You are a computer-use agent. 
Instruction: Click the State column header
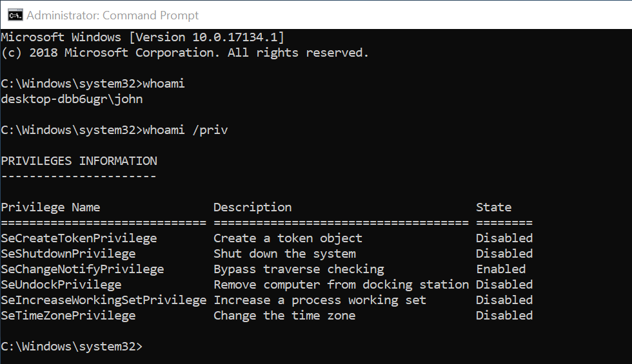(x=493, y=207)
